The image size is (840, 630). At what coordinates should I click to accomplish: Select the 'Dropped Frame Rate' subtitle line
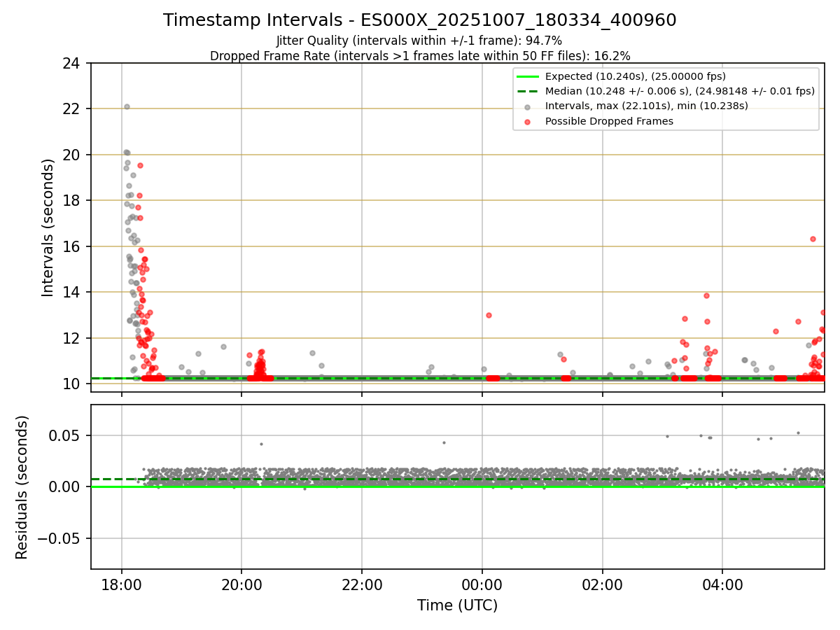[420, 55]
